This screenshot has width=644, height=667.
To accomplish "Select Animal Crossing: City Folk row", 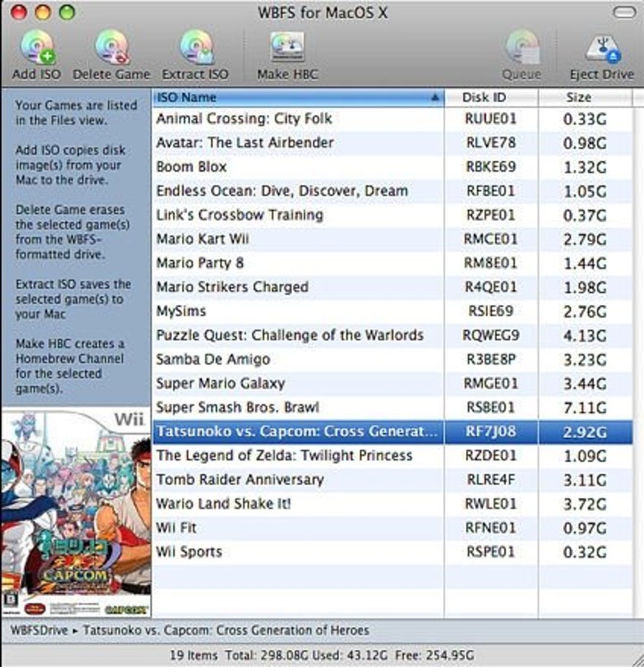I will coord(392,119).
